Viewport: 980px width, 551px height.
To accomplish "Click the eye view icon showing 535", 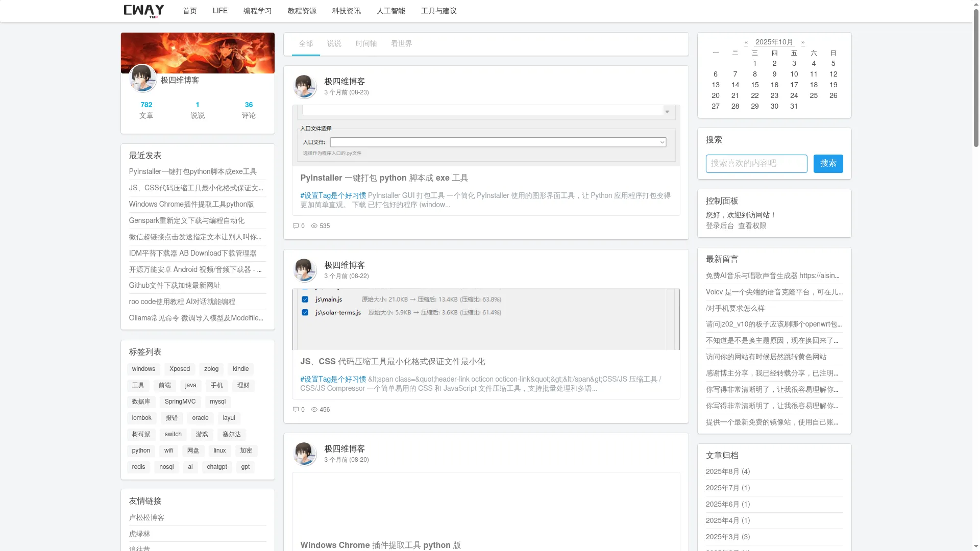I will pyautogui.click(x=314, y=226).
